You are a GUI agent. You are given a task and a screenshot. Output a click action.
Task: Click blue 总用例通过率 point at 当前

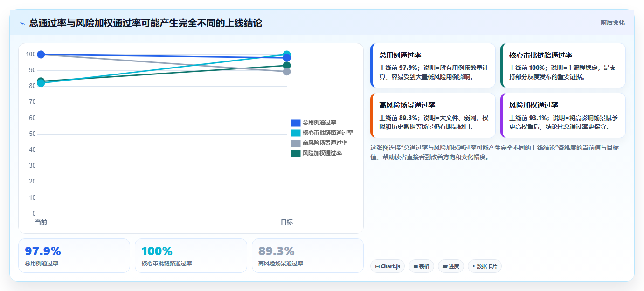point(41,54)
